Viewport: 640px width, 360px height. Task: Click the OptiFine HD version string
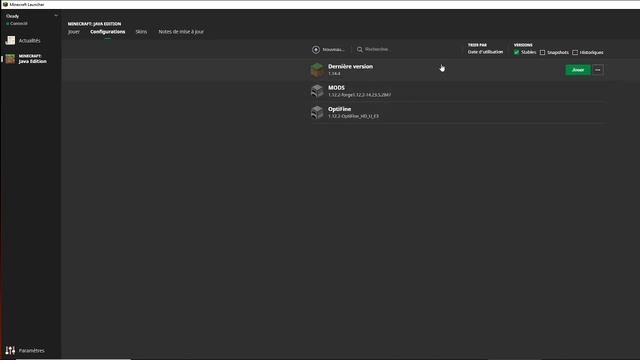pyautogui.click(x=353, y=116)
